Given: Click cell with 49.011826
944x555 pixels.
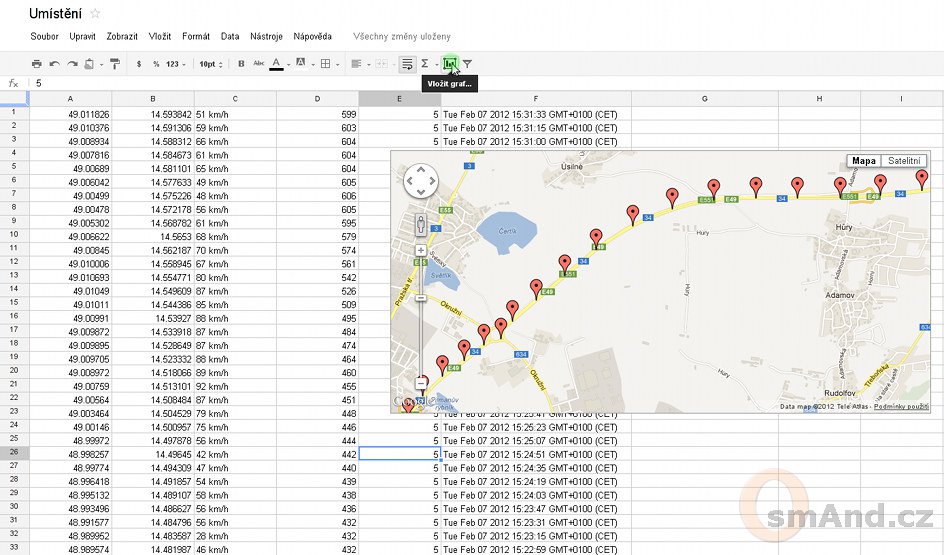Looking at the screenshot, I should pos(70,114).
